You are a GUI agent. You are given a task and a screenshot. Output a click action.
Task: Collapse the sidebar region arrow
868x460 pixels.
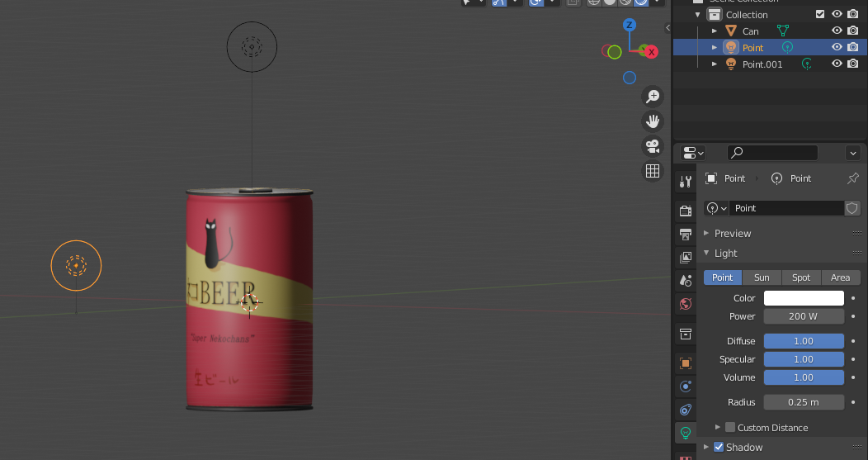(668, 28)
